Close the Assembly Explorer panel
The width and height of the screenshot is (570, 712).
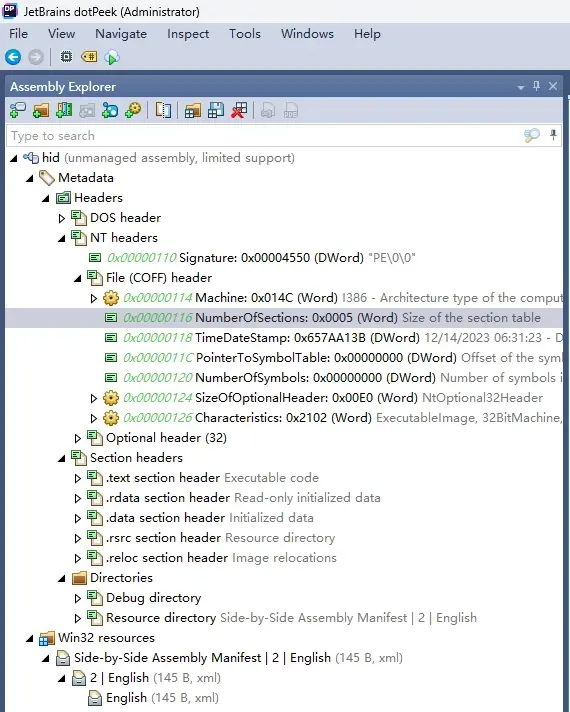(553, 86)
